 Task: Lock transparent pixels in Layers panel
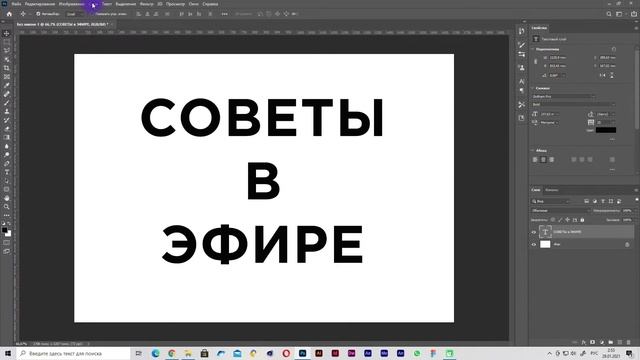(x=553, y=220)
